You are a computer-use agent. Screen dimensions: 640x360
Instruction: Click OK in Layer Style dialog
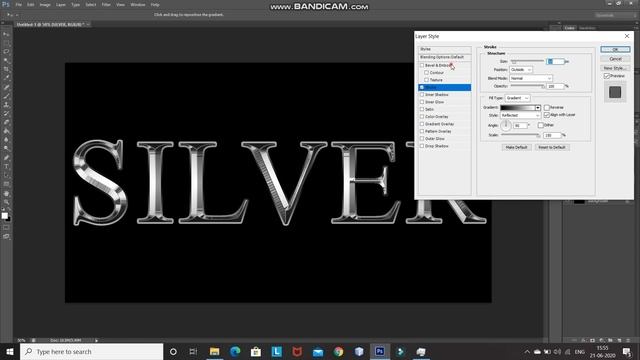coord(615,49)
